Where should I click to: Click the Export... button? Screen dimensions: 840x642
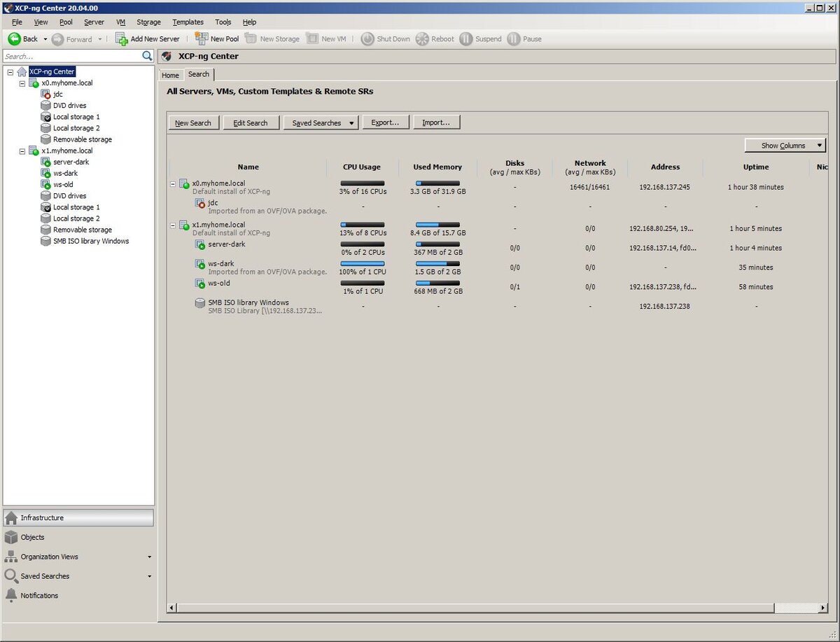[385, 123]
